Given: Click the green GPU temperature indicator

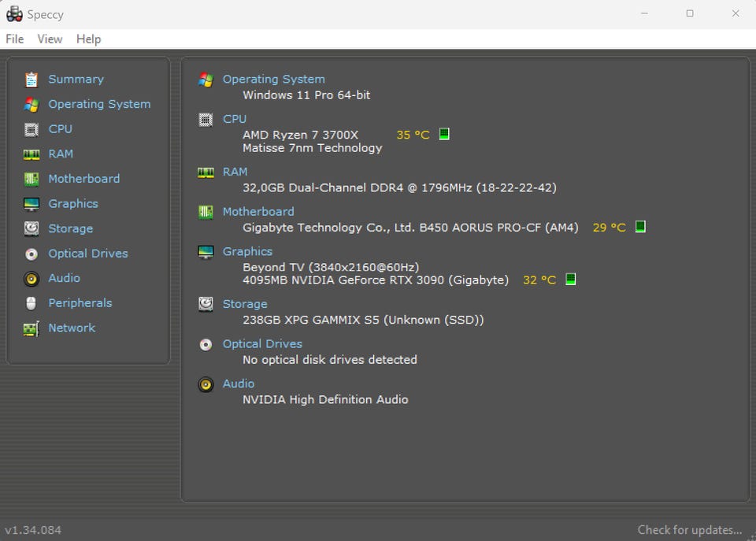Looking at the screenshot, I should [x=570, y=279].
